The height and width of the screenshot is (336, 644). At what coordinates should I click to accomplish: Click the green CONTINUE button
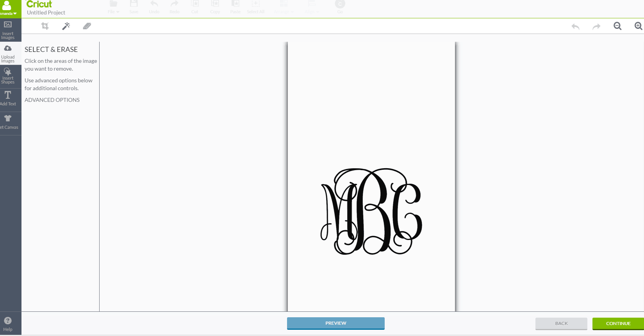(x=618, y=324)
